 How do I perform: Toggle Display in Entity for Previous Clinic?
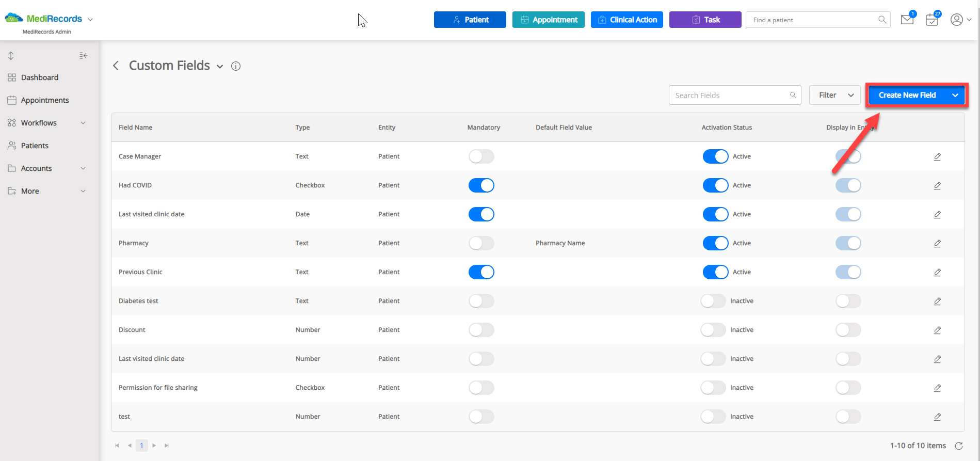[848, 272]
